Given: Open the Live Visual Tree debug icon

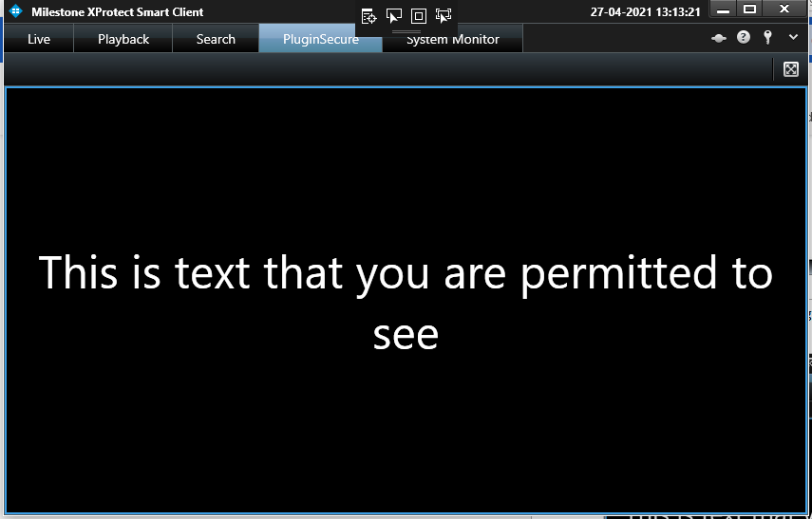Looking at the screenshot, I should (369, 16).
